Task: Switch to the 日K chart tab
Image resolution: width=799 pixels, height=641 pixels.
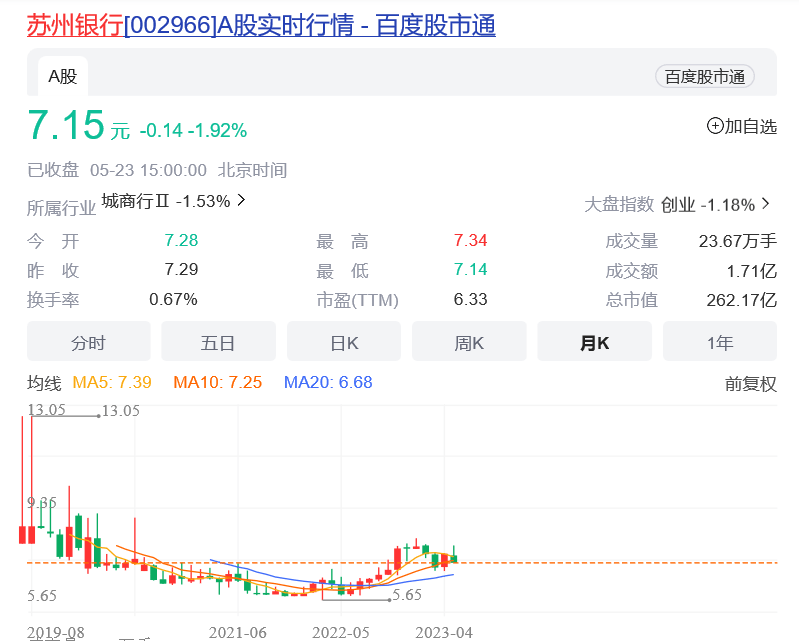Action: [344, 342]
